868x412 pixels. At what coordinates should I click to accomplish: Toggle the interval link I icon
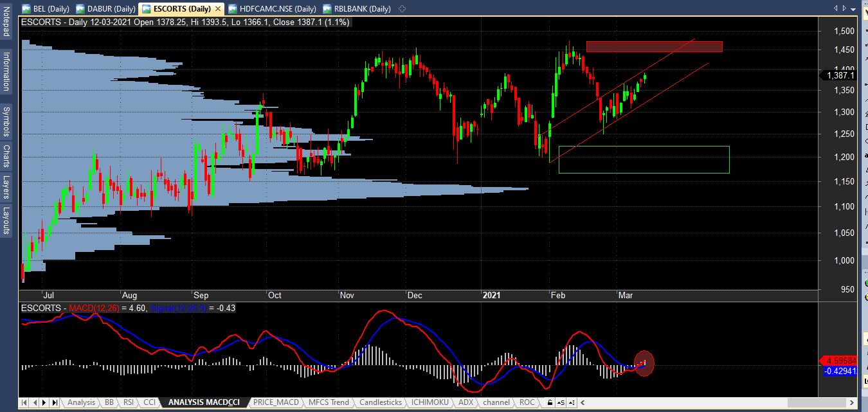tap(572, 402)
